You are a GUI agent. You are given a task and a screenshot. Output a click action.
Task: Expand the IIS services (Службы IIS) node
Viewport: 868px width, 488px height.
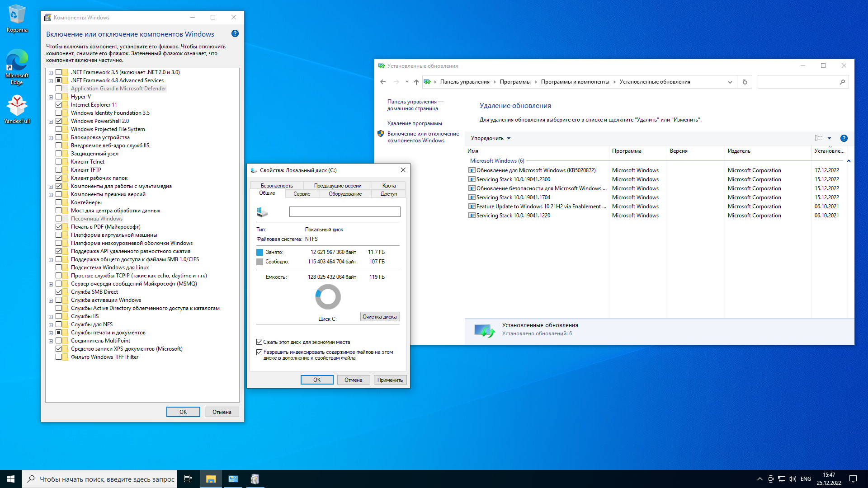[51, 317]
